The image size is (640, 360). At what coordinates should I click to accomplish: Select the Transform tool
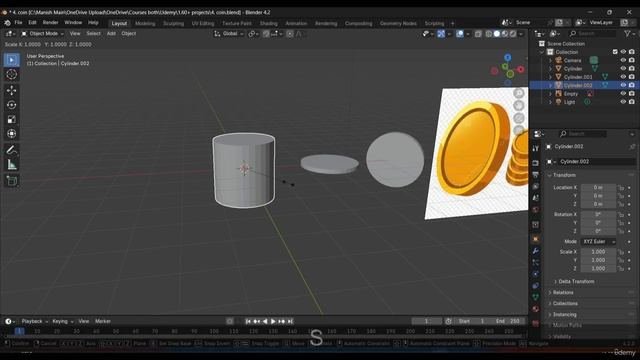point(11,134)
